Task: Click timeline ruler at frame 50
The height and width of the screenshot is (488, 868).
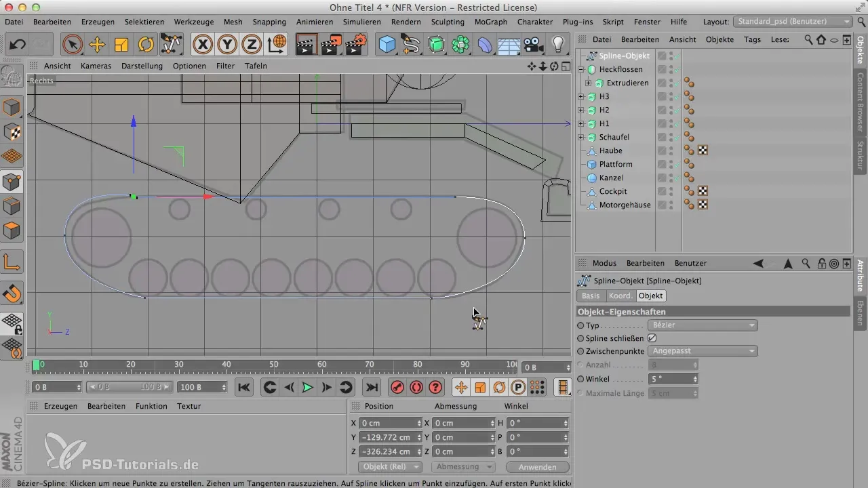Action: (x=274, y=365)
